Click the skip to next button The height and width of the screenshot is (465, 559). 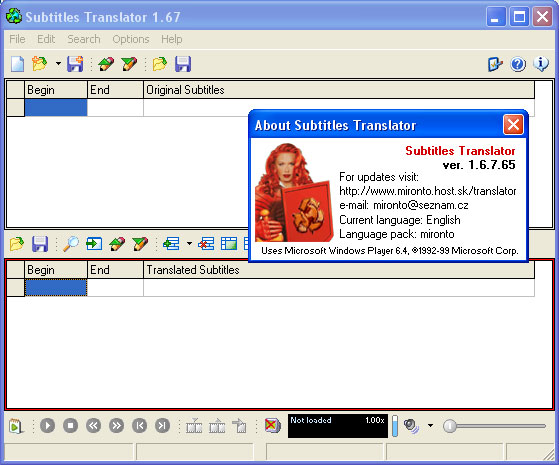[162, 426]
